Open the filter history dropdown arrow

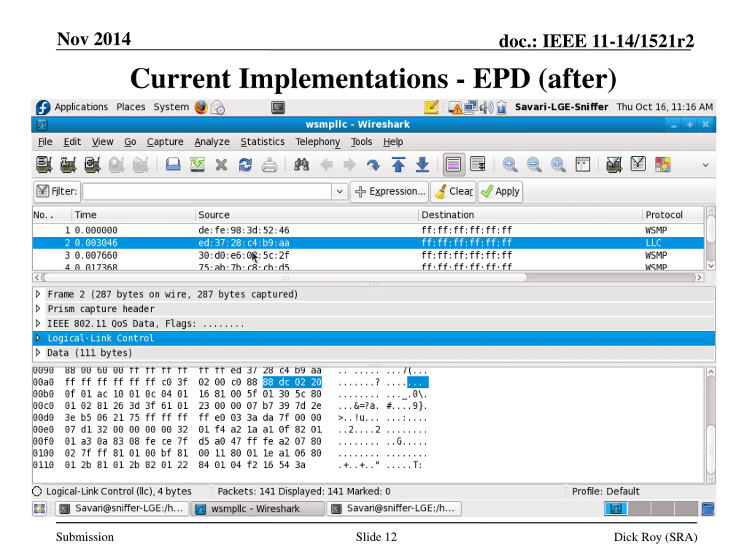tap(340, 191)
